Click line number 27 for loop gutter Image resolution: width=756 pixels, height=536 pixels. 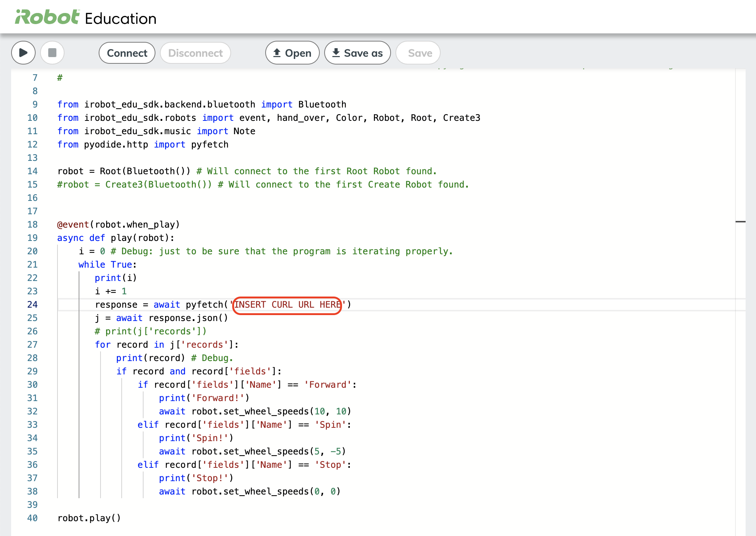tap(33, 345)
